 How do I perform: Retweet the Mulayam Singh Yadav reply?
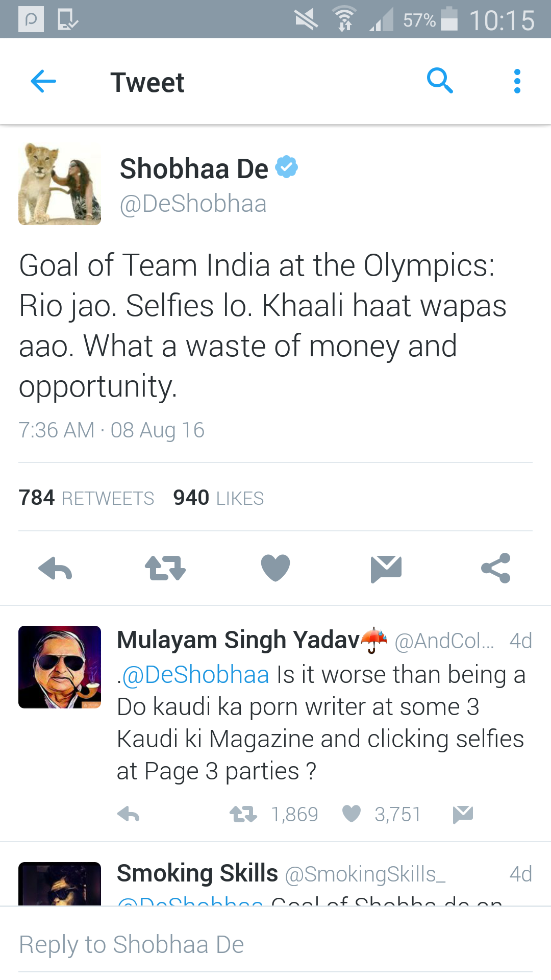(x=243, y=814)
